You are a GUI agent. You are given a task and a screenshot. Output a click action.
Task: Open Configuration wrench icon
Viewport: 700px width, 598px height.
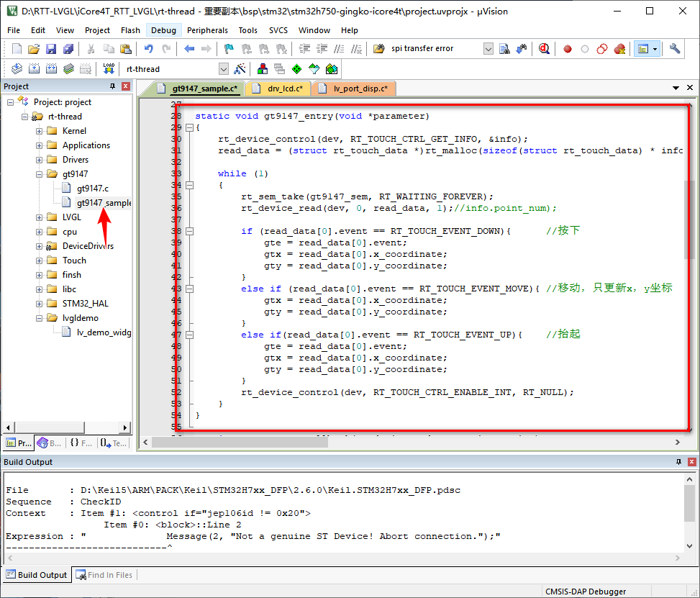coord(675,49)
